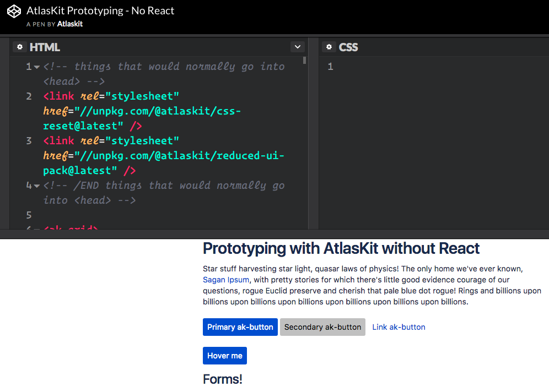Click the empty line 5 in HTML editor
Image resolution: width=549 pixels, height=392 pixels.
tap(165, 215)
